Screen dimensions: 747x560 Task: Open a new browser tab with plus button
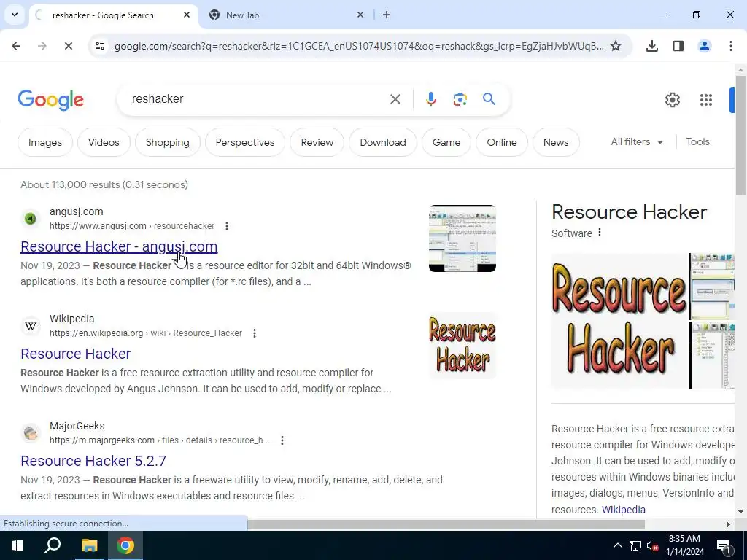(387, 15)
